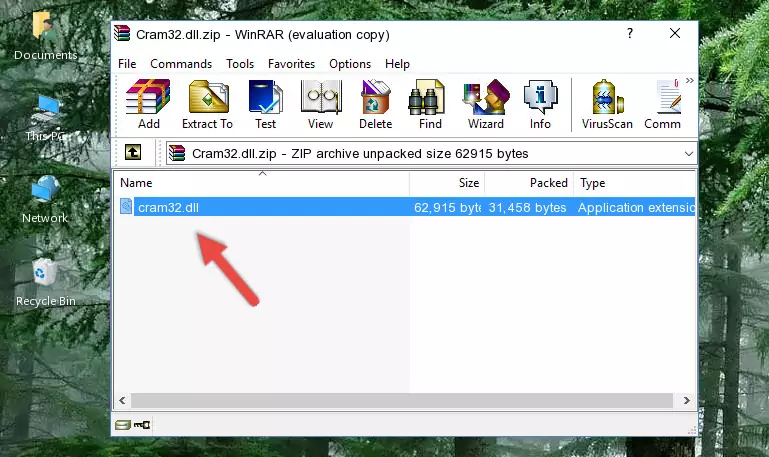Click the cram32.dll file icon
Viewport: 769px width, 457px height.
(x=126, y=206)
